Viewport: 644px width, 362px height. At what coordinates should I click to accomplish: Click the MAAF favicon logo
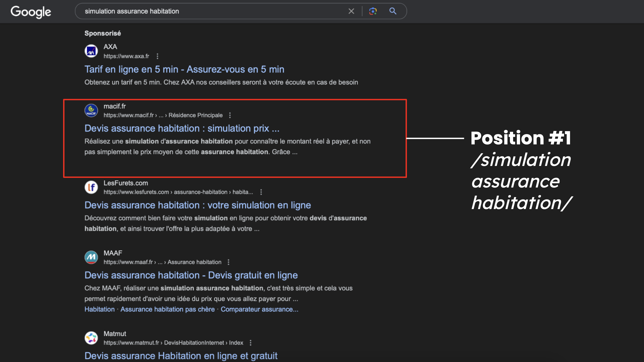91,257
